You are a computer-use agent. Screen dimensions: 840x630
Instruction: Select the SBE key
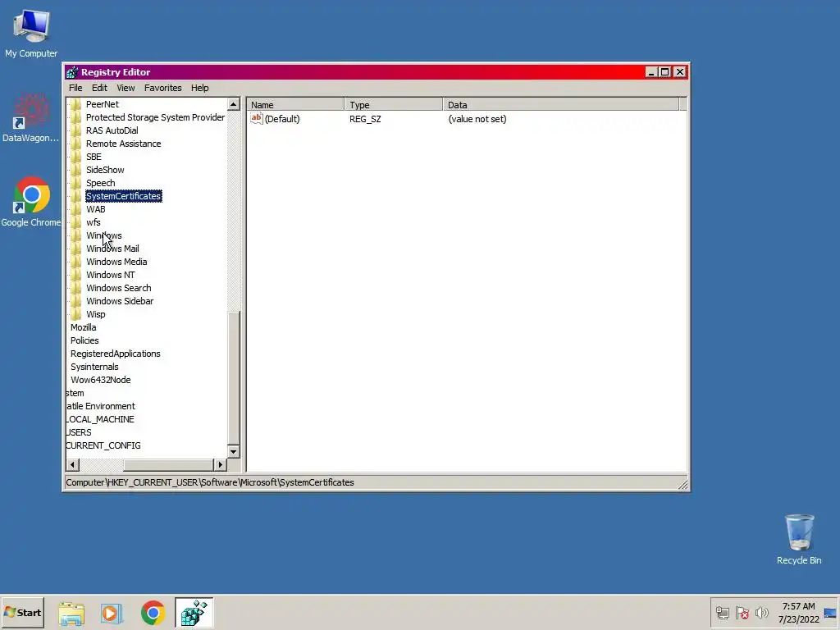click(94, 157)
